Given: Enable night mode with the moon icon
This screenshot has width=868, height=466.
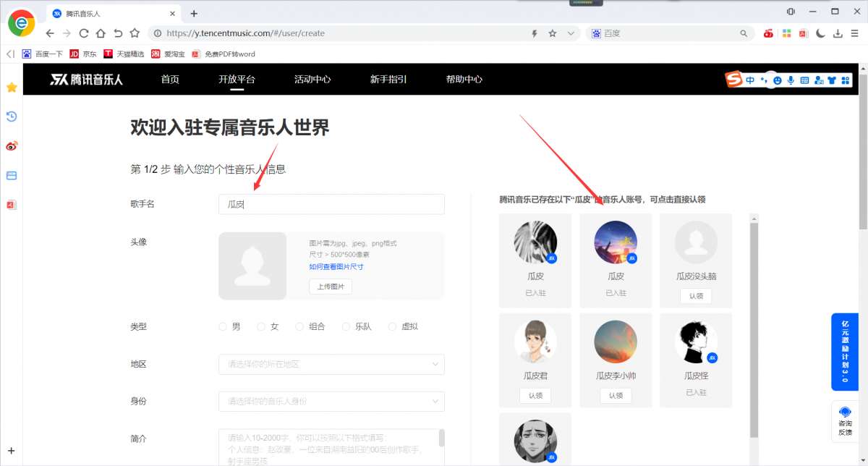Looking at the screenshot, I should [x=820, y=33].
